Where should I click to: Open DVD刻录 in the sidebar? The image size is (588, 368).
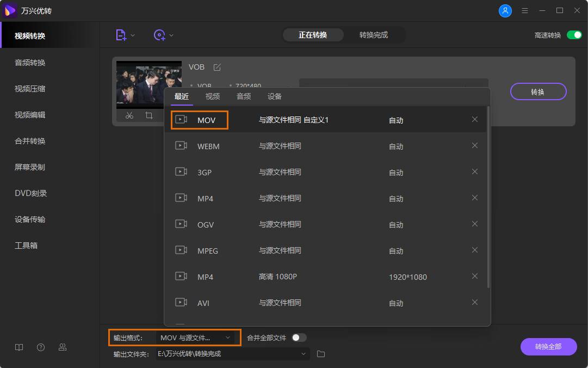tap(31, 193)
